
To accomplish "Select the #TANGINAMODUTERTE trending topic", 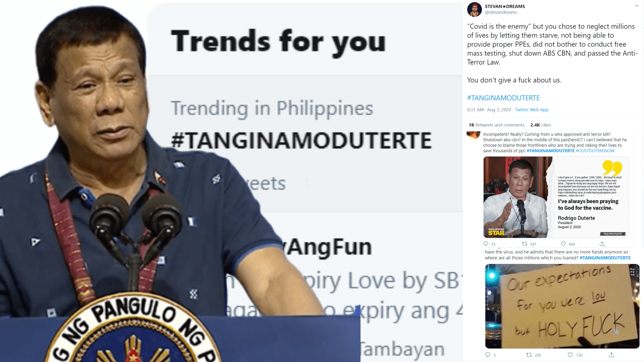I will point(301,140).
